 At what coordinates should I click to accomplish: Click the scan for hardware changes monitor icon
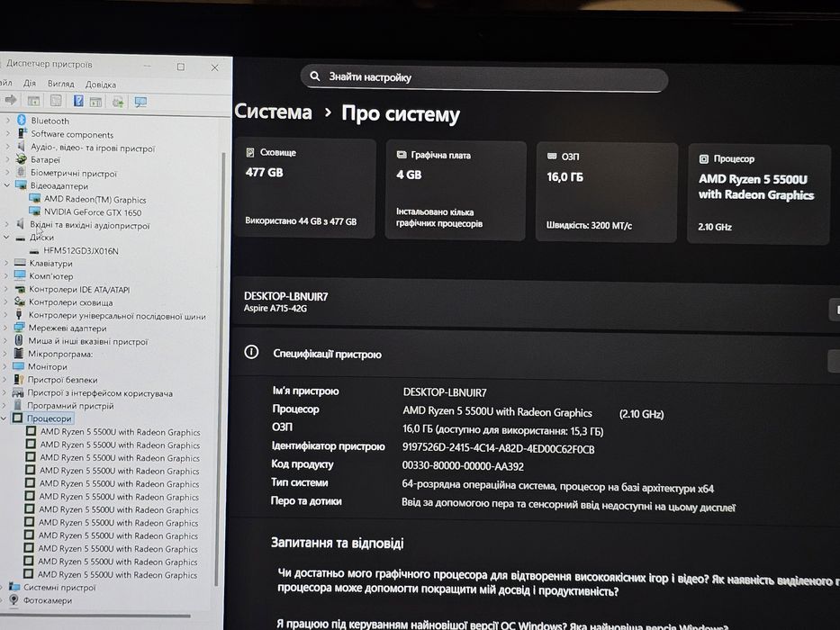pos(140,102)
